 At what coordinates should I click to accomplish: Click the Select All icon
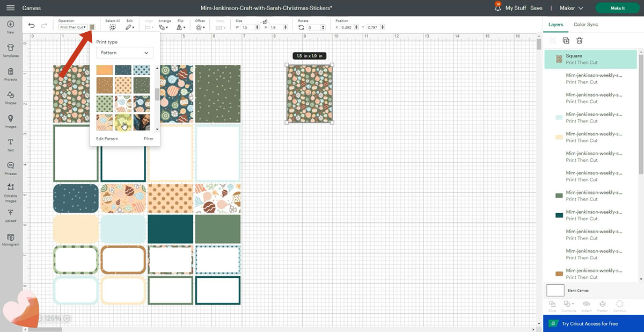(113, 26)
